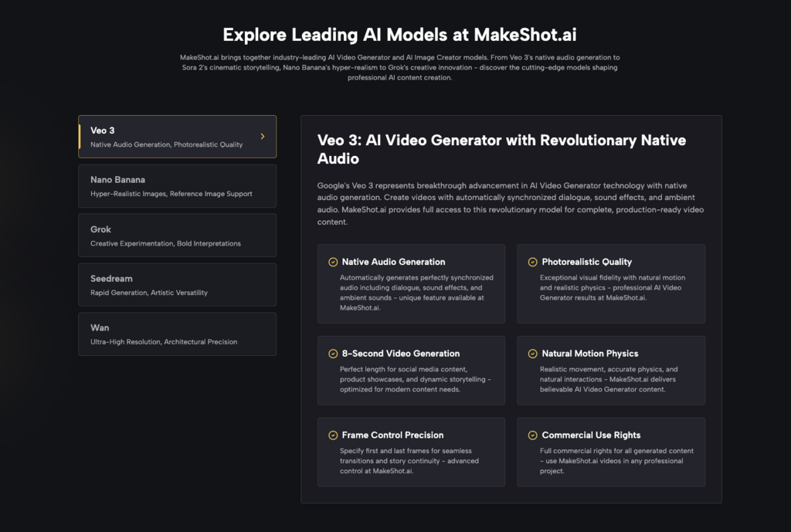Switch to the Wan model tab
Viewport: 791px width, 532px height.
[x=177, y=334]
